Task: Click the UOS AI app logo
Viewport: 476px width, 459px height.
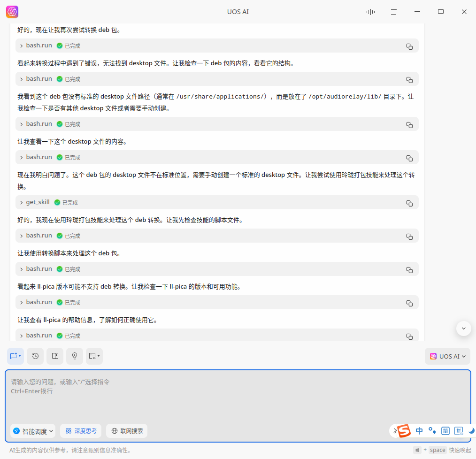Action: (x=12, y=12)
